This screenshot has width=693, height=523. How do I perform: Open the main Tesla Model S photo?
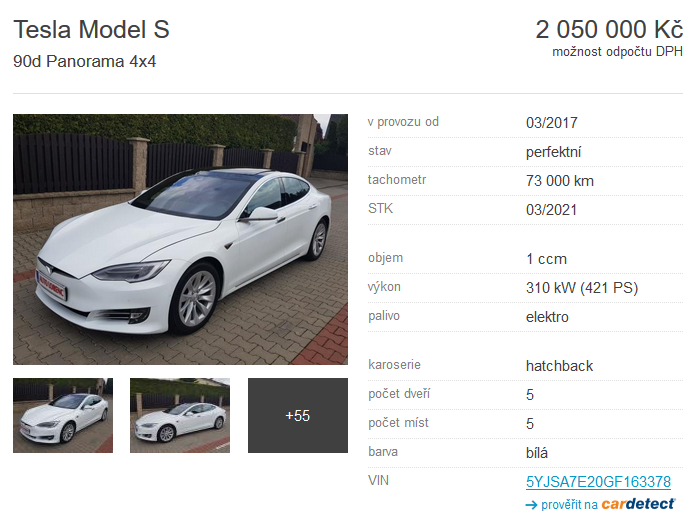[180, 239]
